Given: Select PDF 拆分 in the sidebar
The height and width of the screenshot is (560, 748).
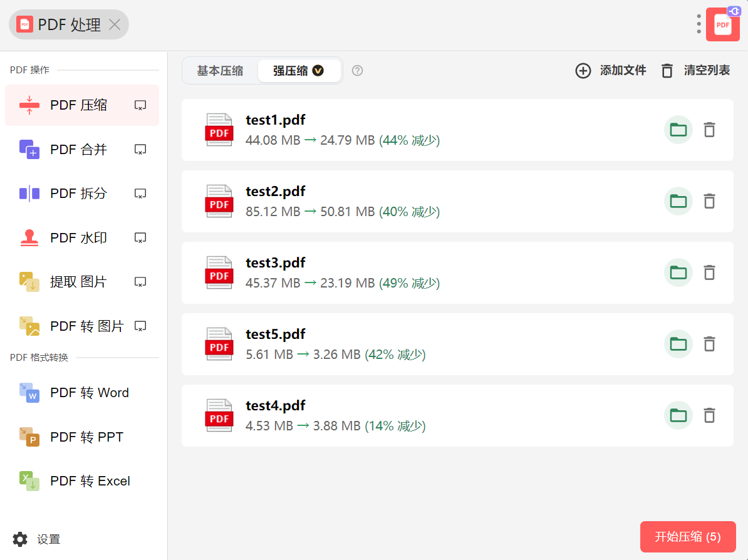Looking at the screenshot, I should (82, 194).
